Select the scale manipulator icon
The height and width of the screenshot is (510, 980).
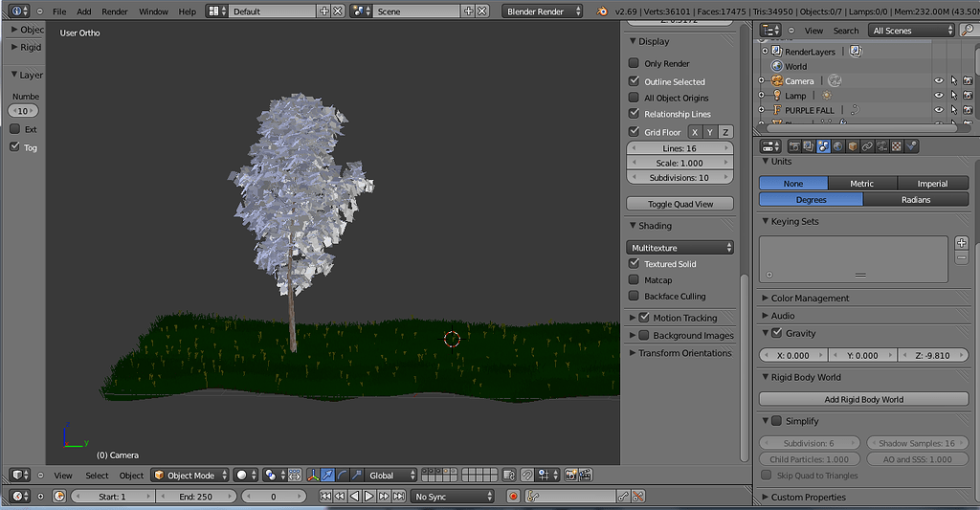[x=356, y=476]
